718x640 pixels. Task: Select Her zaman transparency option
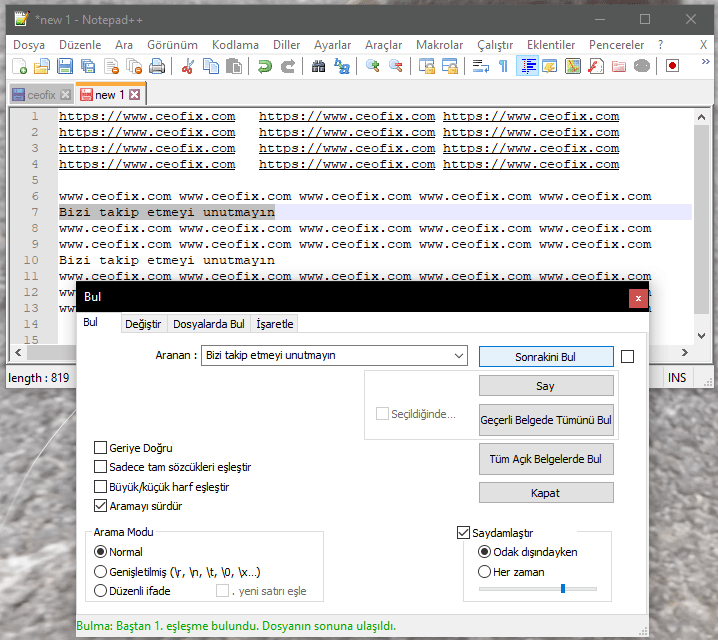[484, 572]
